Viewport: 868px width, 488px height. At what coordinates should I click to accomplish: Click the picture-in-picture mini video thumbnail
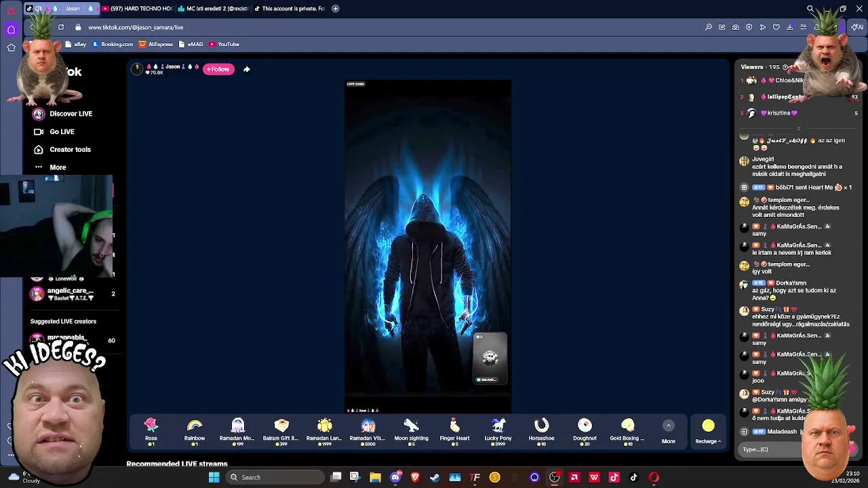pyautogui.click(x=490, y=358)
